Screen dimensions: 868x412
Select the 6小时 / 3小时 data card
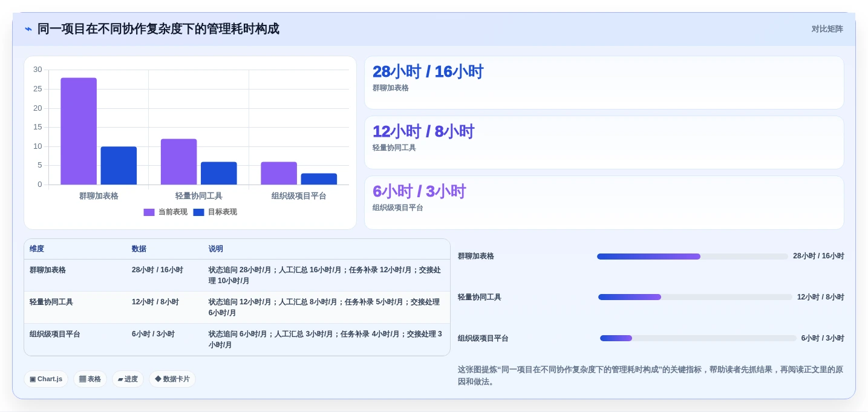(x=604, y=203)
